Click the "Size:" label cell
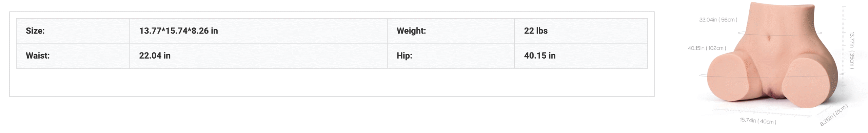Viewport: 868px width, 133px height. pyautogui.click(x=73, y=31)
